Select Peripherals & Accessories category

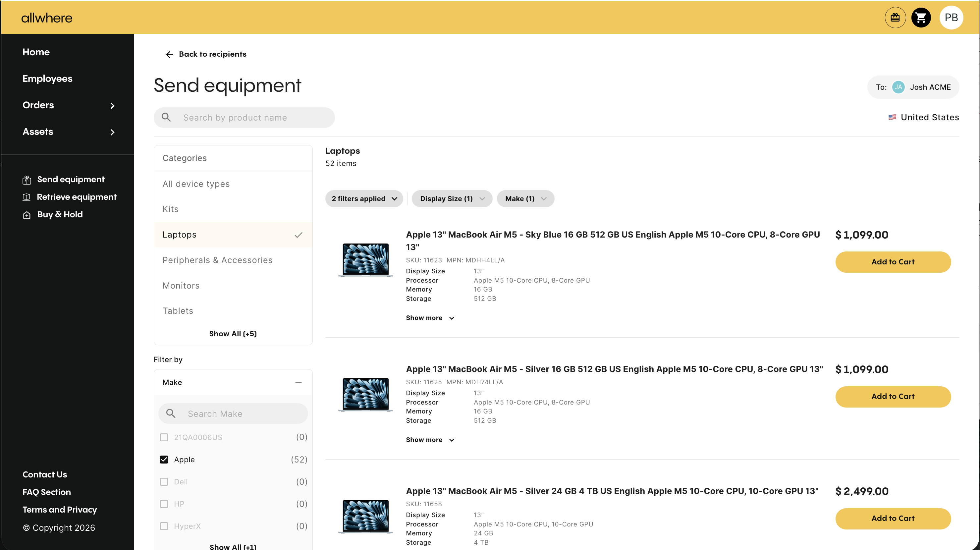[233, 260]
